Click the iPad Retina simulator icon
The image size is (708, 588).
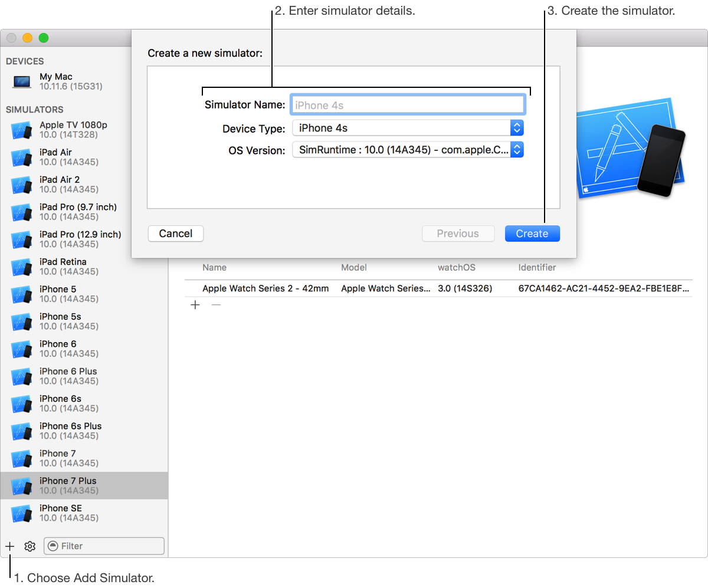point(21,267)
